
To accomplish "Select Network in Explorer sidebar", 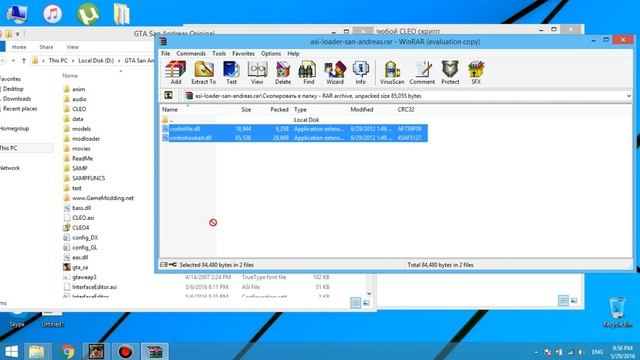I will (10, 168).
